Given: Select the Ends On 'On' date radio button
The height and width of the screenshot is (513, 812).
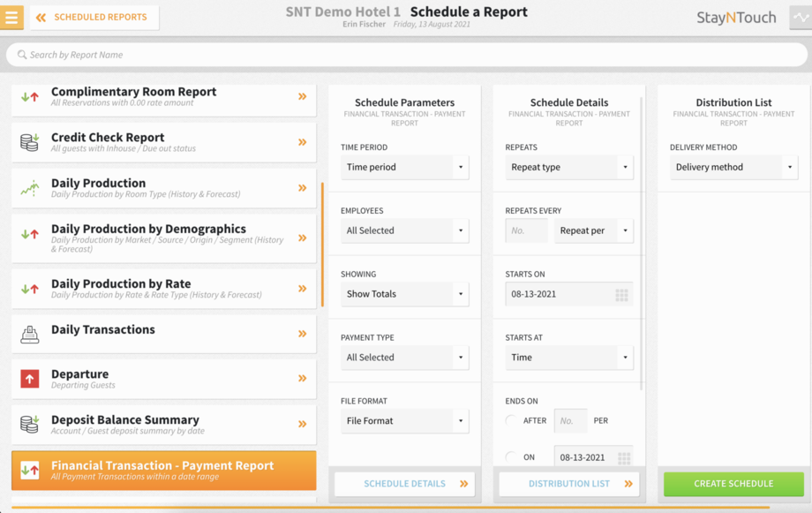Looking at the screenshot, I should 511,456.
